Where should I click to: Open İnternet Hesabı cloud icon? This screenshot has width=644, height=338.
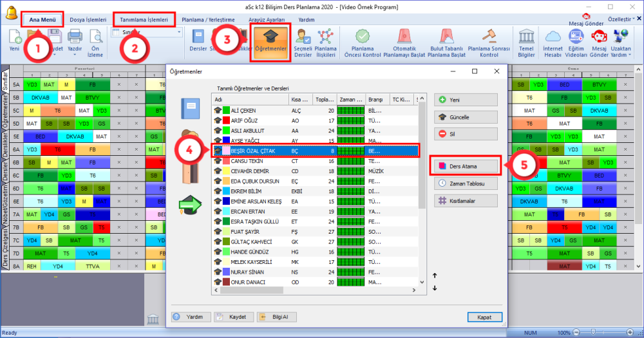[553, 43]
